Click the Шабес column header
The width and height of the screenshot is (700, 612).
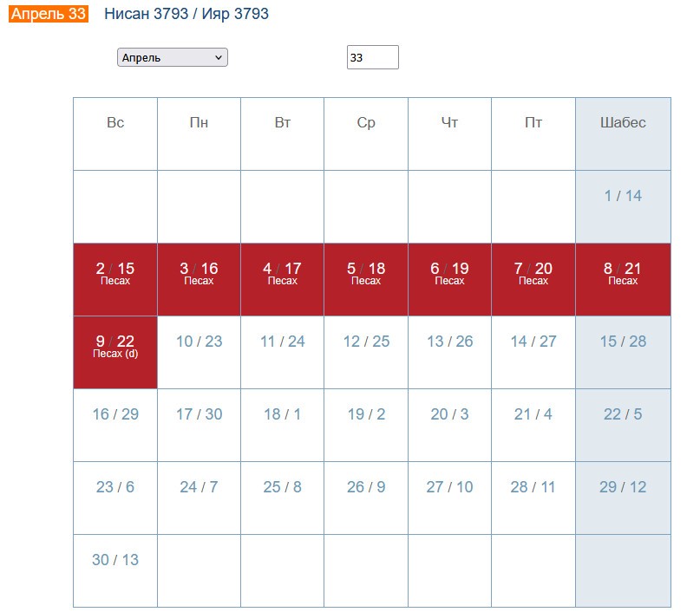pos(623,123)
